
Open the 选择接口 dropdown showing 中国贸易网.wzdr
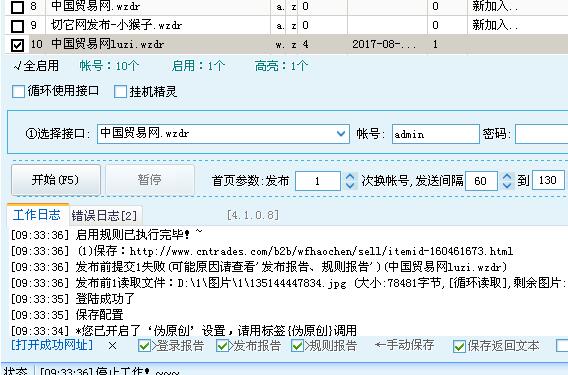click(223, 134)
